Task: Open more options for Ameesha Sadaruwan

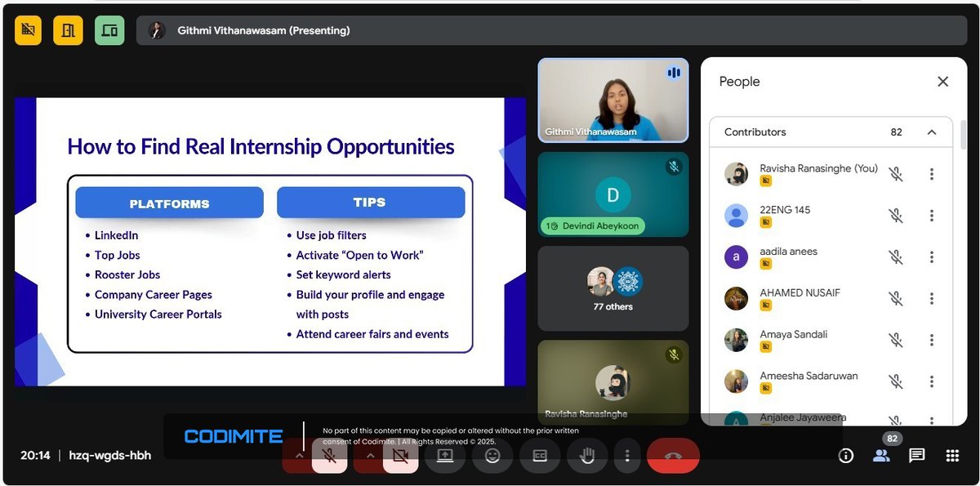Action: click(932, 381)
